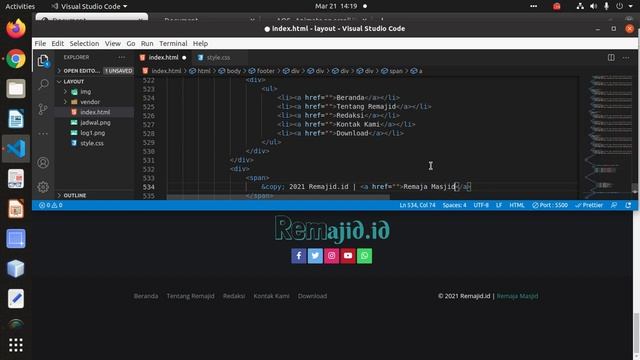Open the Explorer view in activity bar
The height and width of the screenshot is (360, 640).
pos(43,61)
